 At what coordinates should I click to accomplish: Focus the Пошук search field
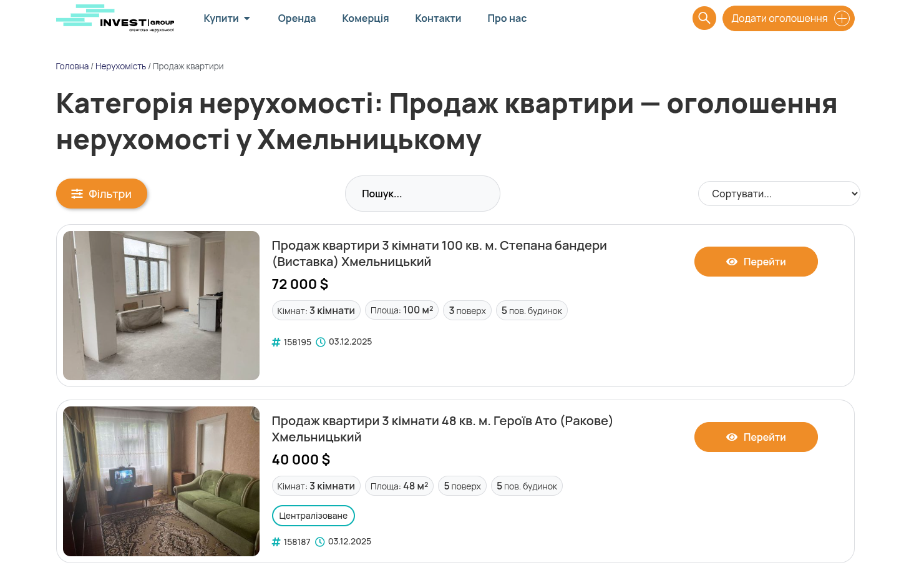tap(422, 194)
